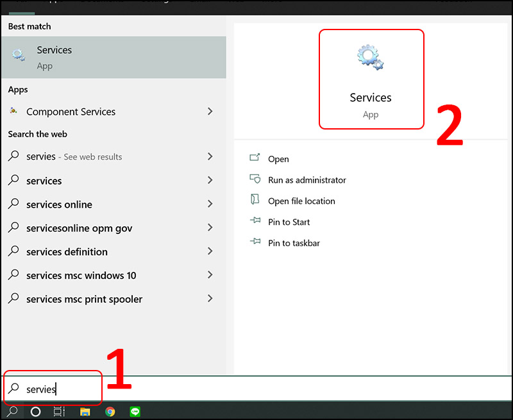Click the Cortana circle icon on taskbar
513x420 pixels.
[35, 411]
